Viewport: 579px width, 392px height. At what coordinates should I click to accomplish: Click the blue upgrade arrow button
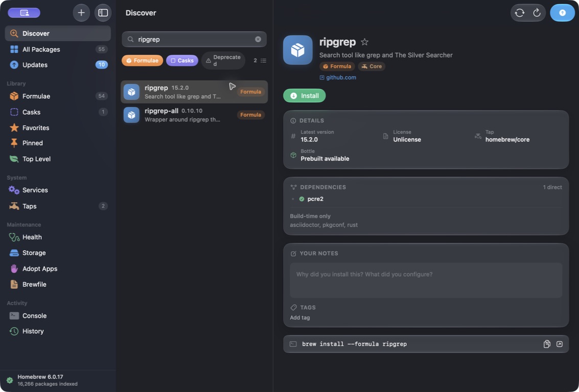pyautogui.click(x=562, y=13)
